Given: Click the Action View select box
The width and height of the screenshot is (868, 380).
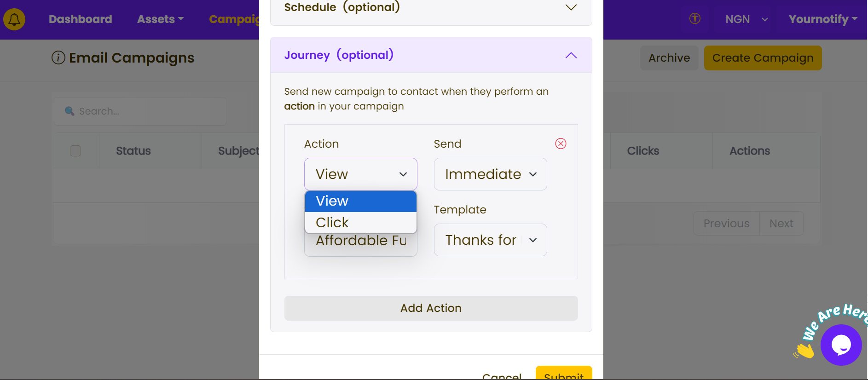Looking at the screenshot, I should point(360,174).
